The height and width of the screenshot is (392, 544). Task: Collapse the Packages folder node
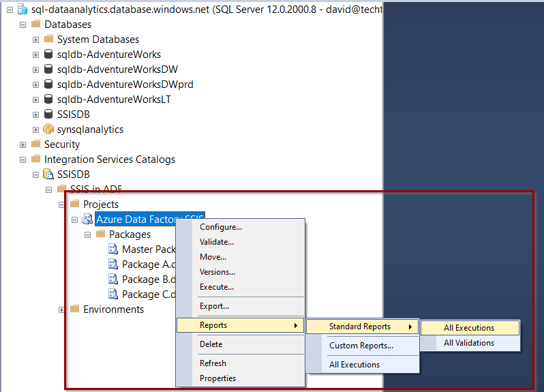point(88,235)
